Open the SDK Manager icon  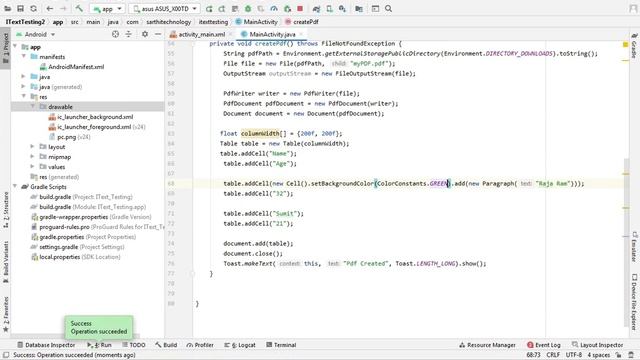(x=342, y=8)
